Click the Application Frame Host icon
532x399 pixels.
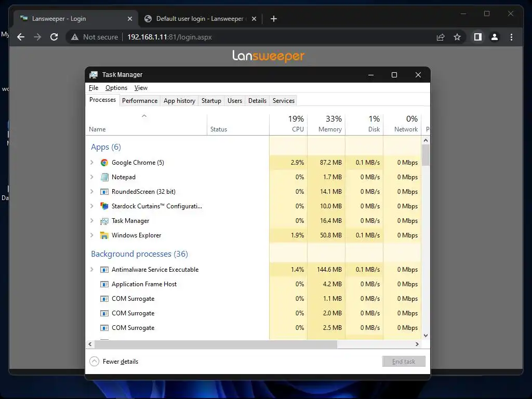click(104, 284)
